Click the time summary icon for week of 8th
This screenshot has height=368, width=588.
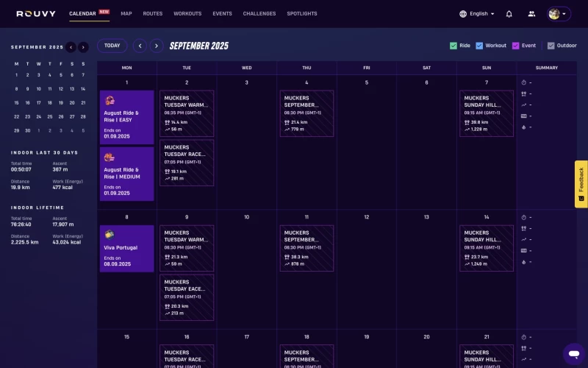click(x=524, y=217)
